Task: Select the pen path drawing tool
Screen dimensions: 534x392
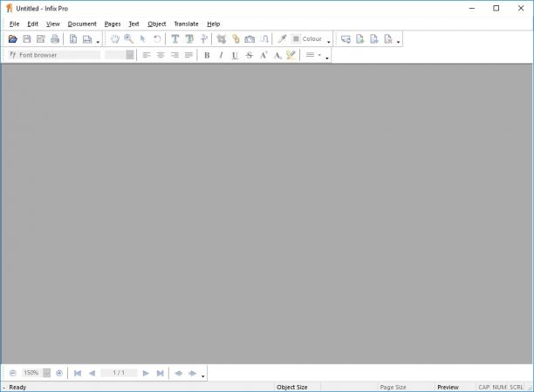Action: pyautogui.click(x=264, y=39)
